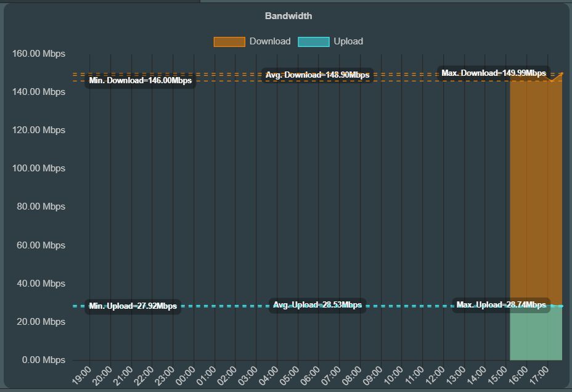Viewport: 572px width, 392px height.
Task: Select the orange download area on the chart
Action: pyautogui.click(x=535, y=185)
